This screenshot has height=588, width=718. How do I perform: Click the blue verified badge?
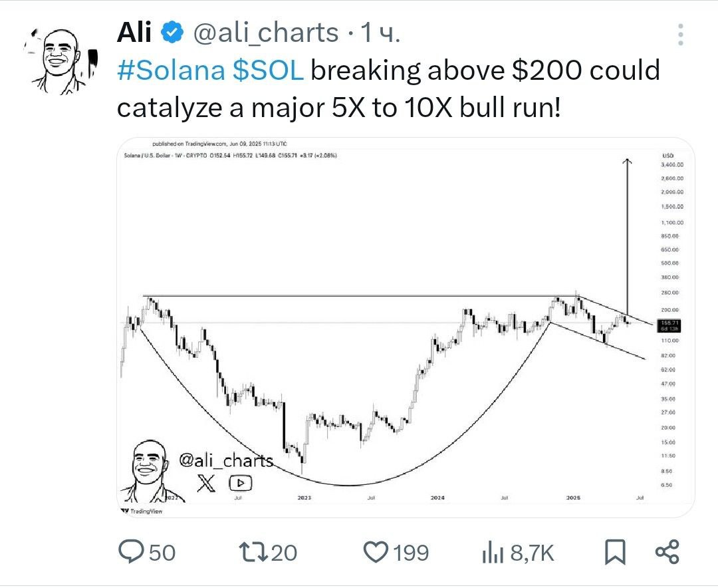173,33
